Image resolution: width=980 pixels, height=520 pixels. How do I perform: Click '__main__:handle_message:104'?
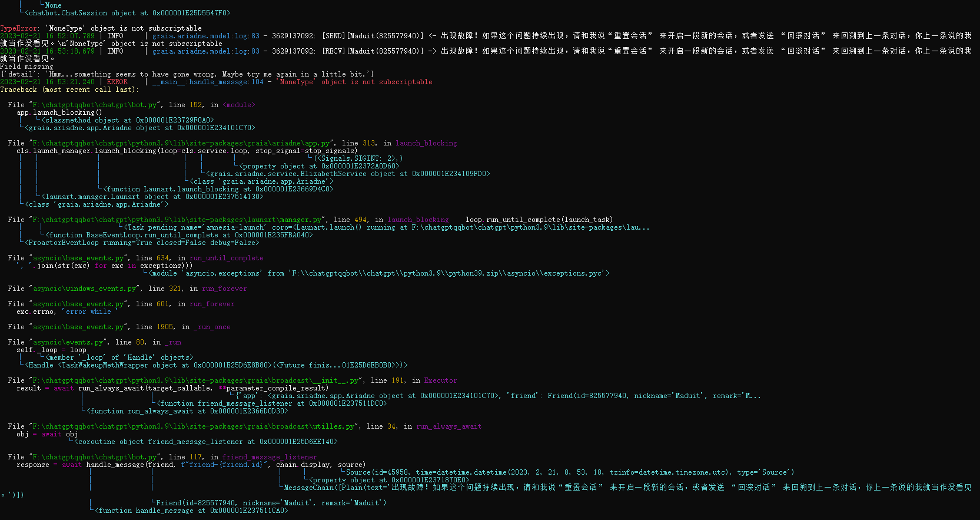(x=208, y=82)
